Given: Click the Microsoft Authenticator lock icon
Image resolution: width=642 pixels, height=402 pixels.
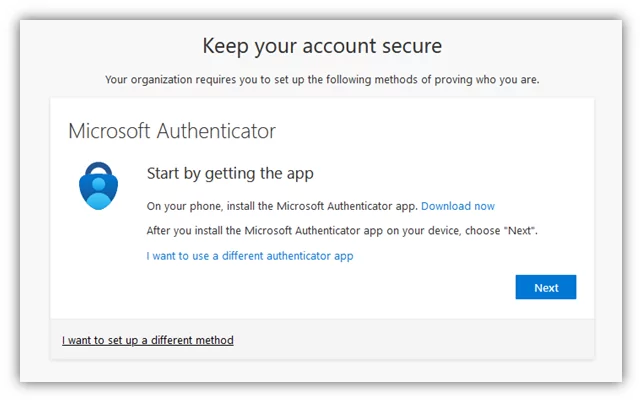Looking at the screenshot, I should click(x=98, y=186).
